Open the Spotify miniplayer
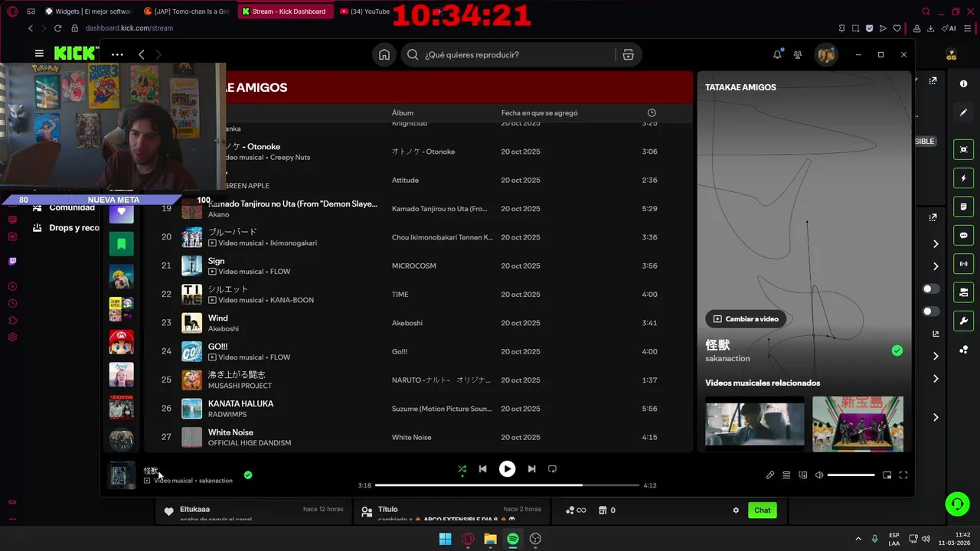This screenshot has height=551, width=980. pos(887,475)
